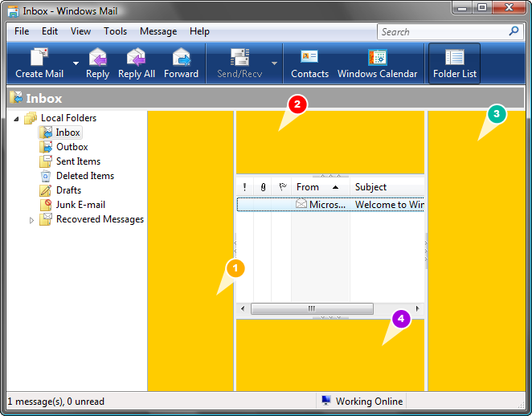Click the message list right scroll arrow

pyautogui.click(x=418, y=309)
